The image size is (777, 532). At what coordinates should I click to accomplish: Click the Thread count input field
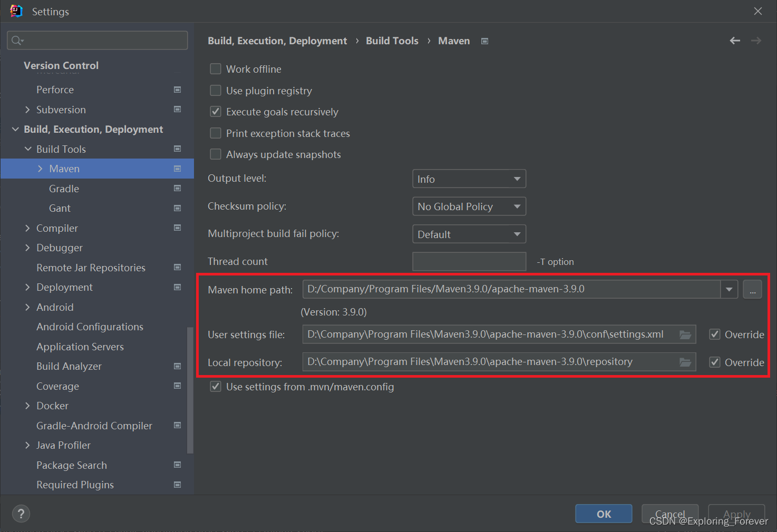[x=469, y=261]
